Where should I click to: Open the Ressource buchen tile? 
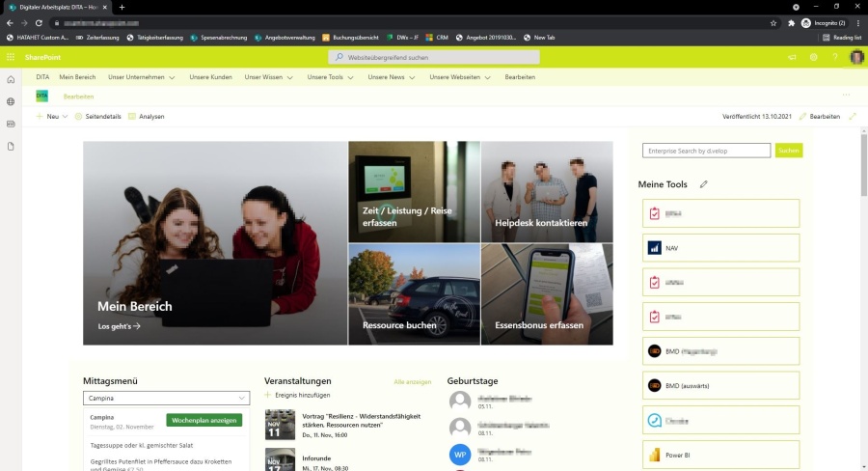point(414,294)
